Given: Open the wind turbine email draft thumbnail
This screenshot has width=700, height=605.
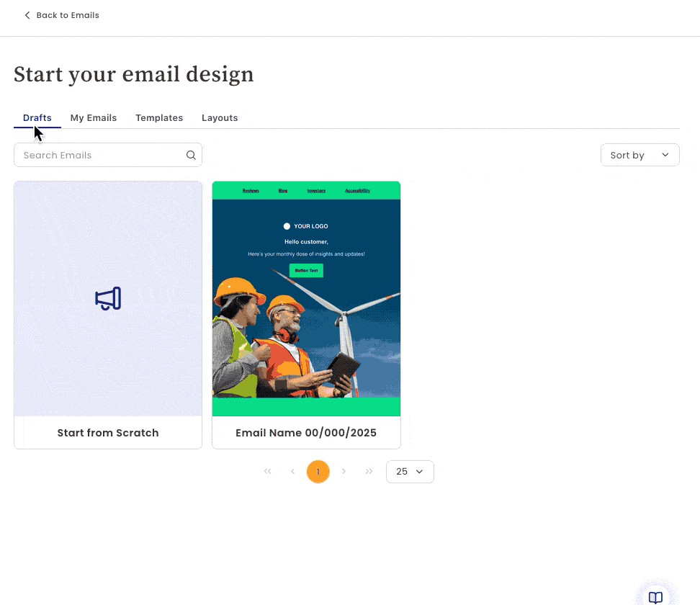Looking at the screenshot, I should point(306,298).
